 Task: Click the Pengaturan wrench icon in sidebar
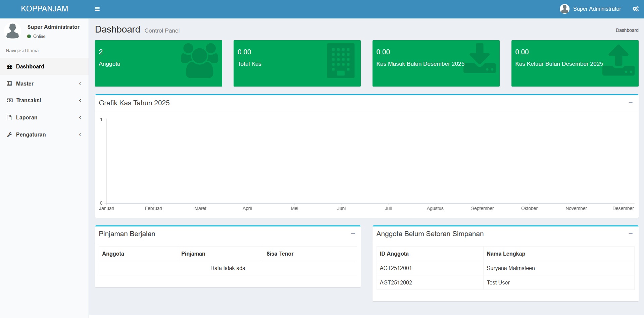pyautogui.click(x=9, y=135)
